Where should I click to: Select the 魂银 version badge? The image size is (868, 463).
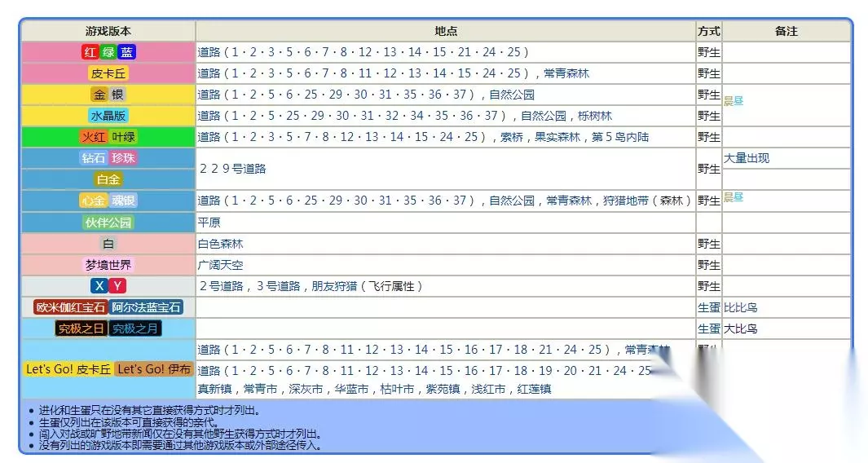coord(123,201)
